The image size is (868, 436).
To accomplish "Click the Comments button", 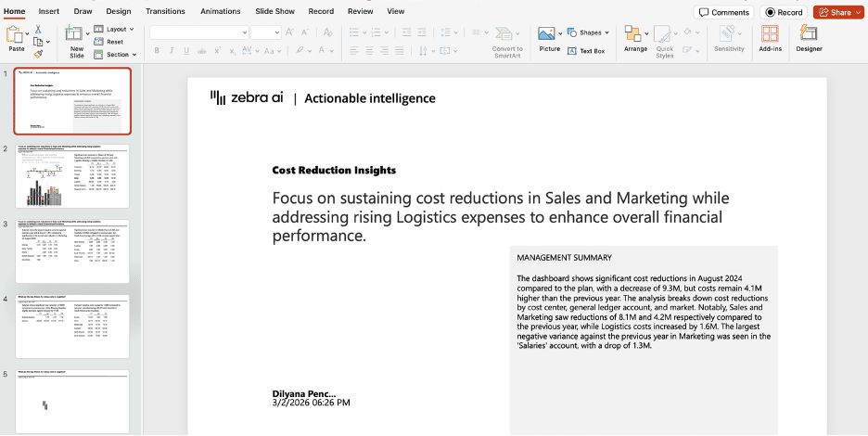I will (x=723, y=12).
